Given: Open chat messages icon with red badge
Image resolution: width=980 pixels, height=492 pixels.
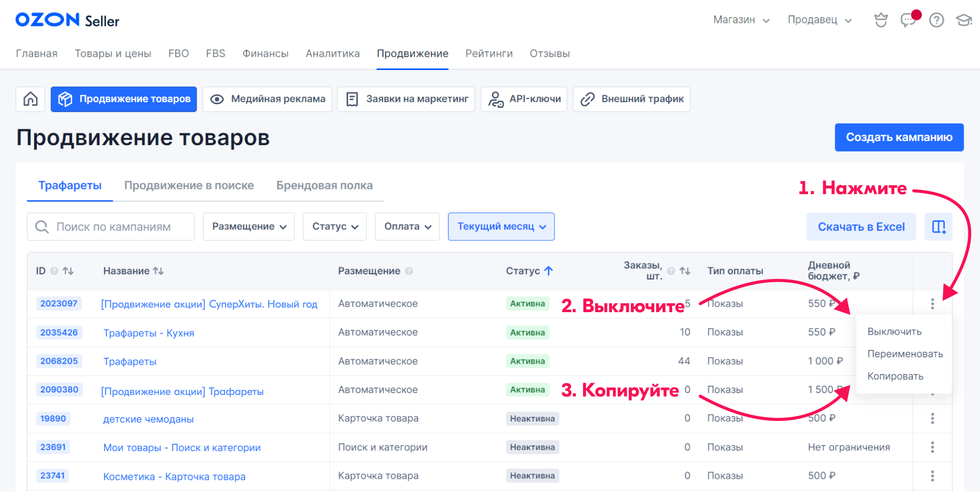Looking at the screenshot, I should (x=909, y=19).
